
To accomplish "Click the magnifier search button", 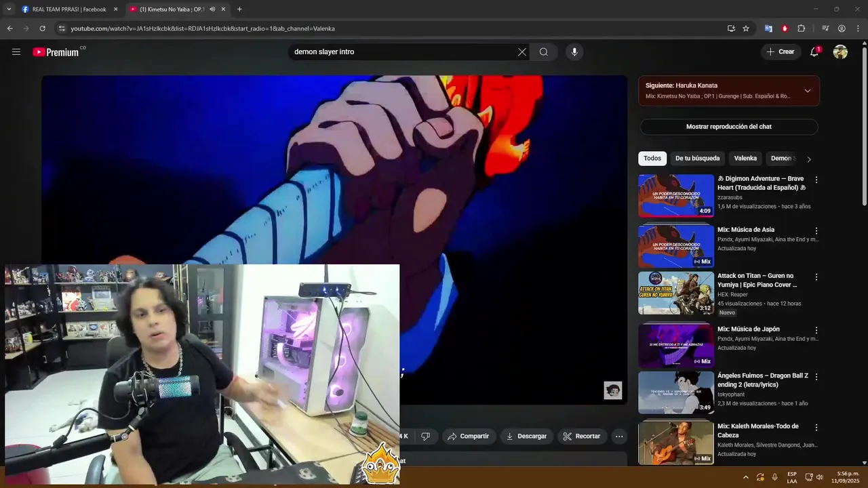I will (544, 52).
